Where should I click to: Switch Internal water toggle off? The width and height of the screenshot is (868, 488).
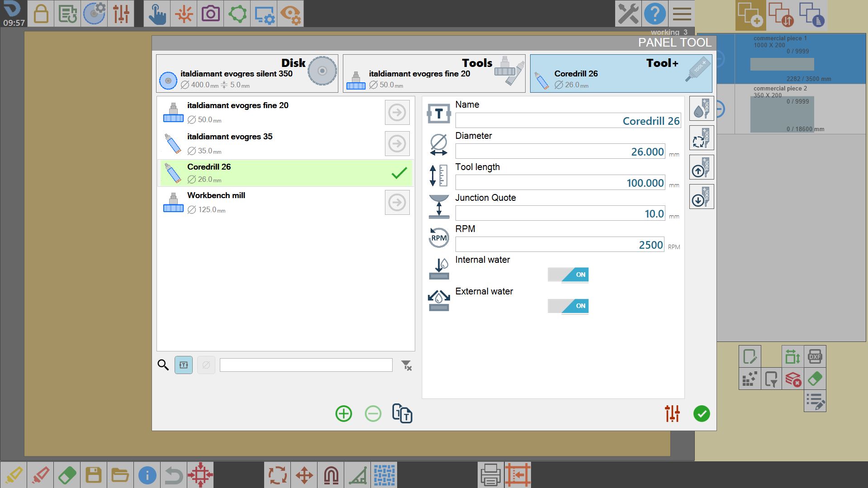[568, 275]
